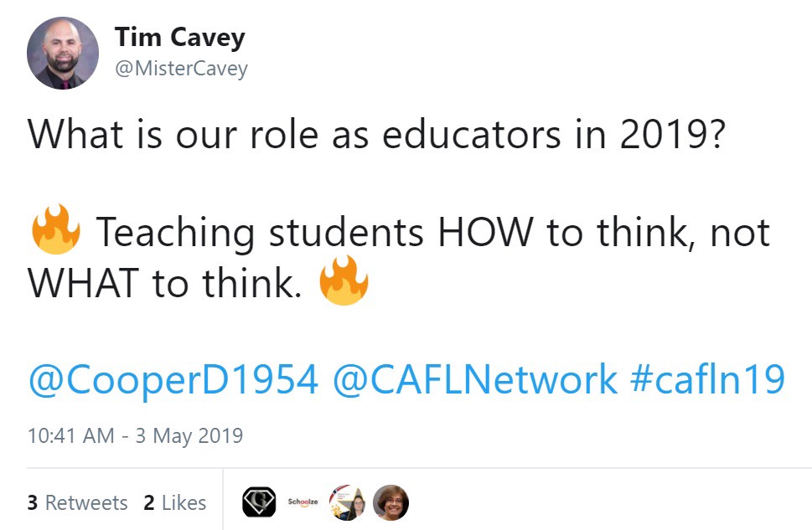Click the black diamond logo liker avatar

click(259, 502)
